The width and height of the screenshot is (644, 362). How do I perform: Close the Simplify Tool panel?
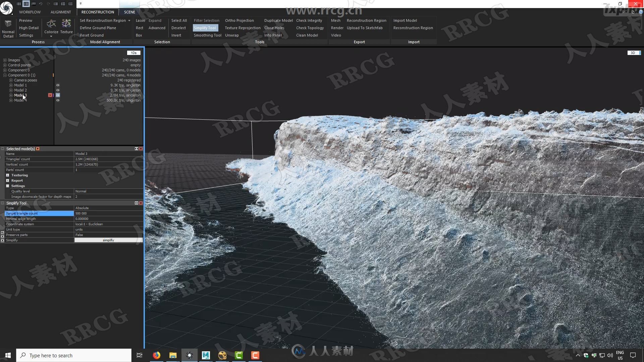[141, 203]
